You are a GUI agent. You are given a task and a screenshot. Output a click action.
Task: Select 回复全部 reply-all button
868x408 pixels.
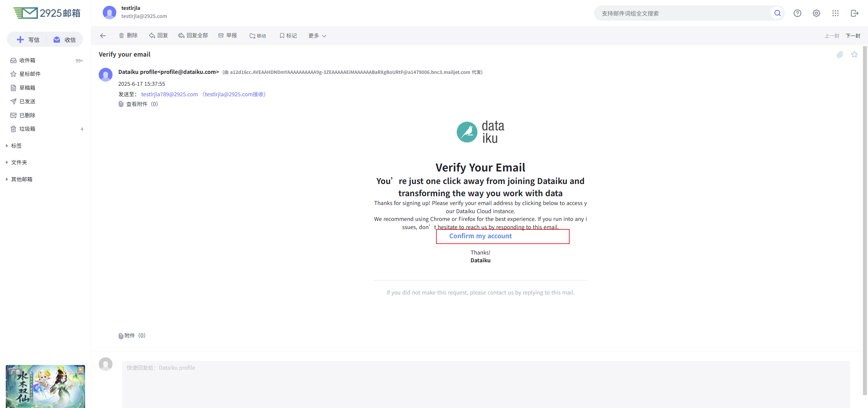click(x=193, y=36)
